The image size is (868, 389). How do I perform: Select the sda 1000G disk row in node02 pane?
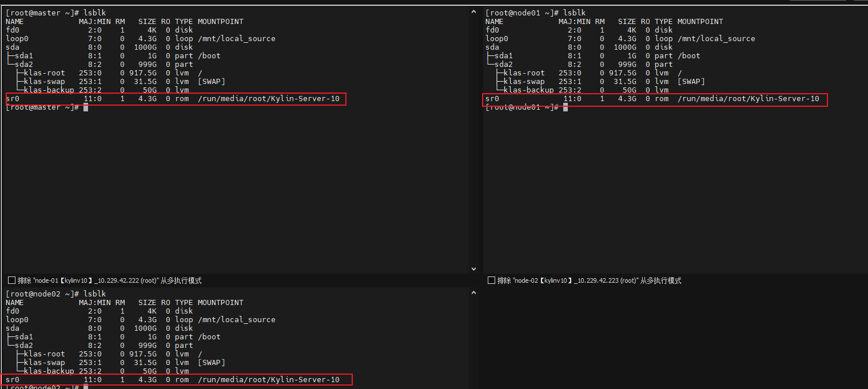[x=99, y=328]
